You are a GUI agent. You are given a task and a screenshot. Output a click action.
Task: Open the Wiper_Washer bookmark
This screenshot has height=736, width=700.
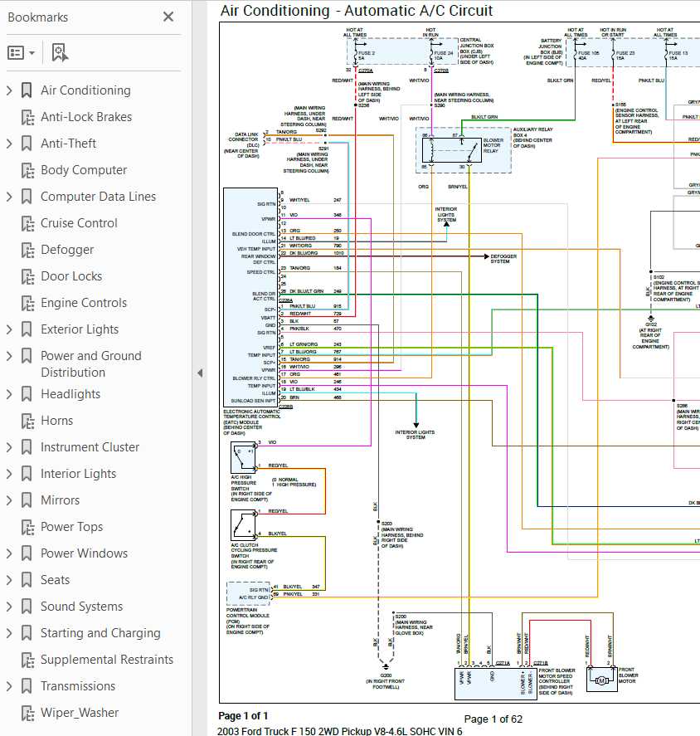[x=80, y=713]
